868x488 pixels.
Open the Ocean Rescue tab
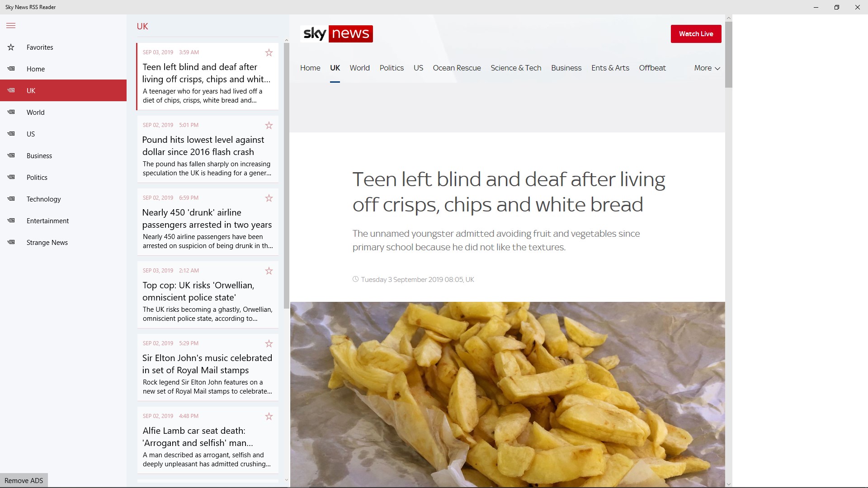(x=457, y=68)
